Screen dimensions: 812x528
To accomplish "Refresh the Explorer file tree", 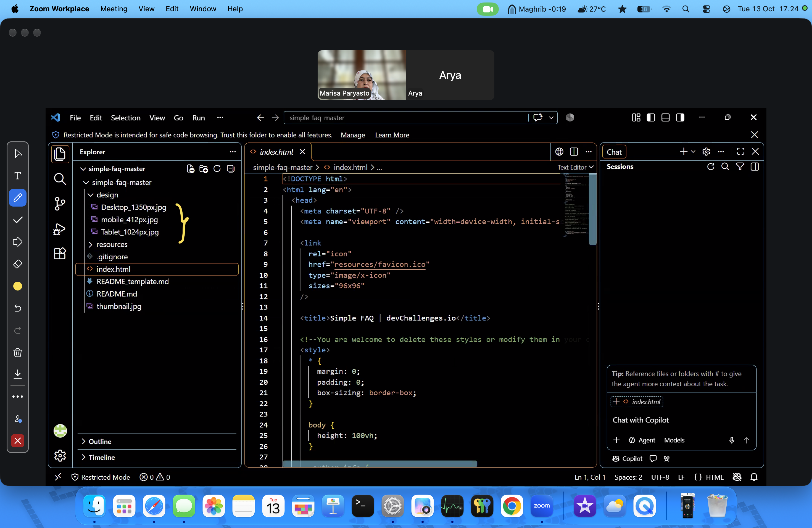I will pos(217,168).
